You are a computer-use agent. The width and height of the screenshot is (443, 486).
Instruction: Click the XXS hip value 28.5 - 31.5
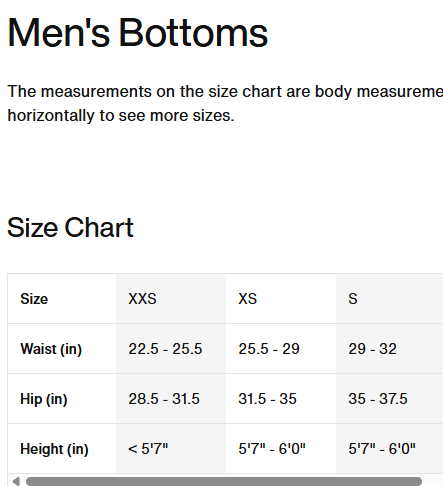[164, 399]
